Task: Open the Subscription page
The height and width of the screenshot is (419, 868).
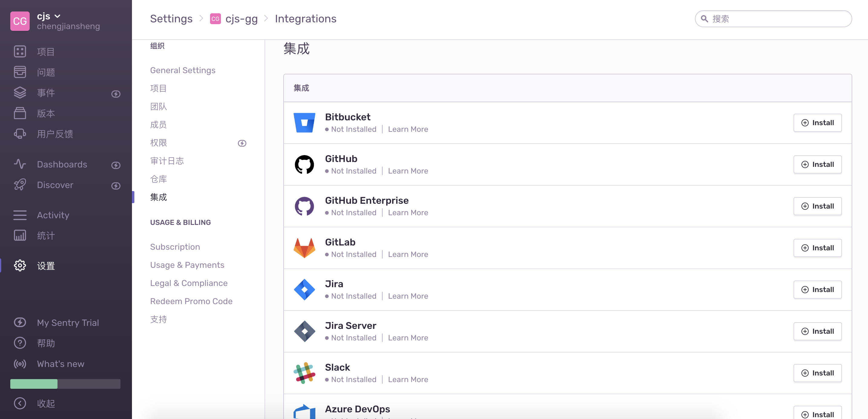Action: [x=175, y=247]
